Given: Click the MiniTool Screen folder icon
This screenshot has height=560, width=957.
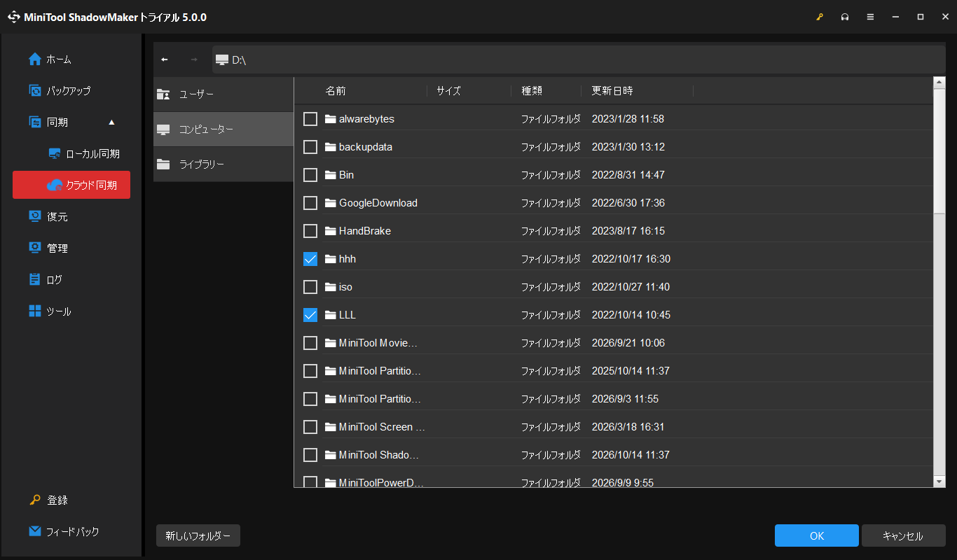Looking at the screenshot, I should click(x=331, y=427).
